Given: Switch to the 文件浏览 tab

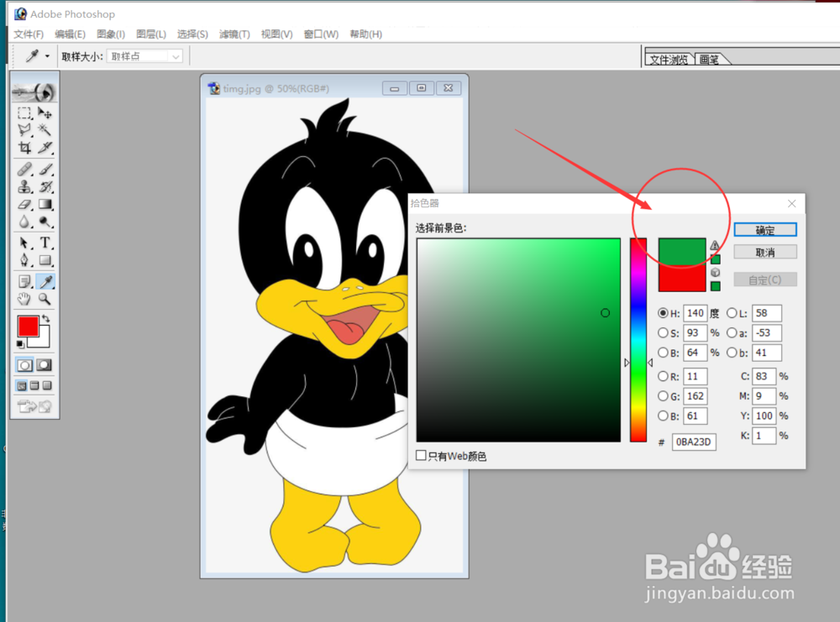Looking at the screenshot, I should [669, 60].
